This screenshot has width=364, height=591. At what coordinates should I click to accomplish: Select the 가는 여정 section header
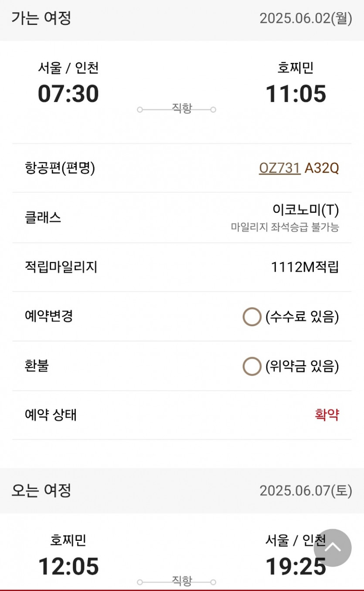41,18
